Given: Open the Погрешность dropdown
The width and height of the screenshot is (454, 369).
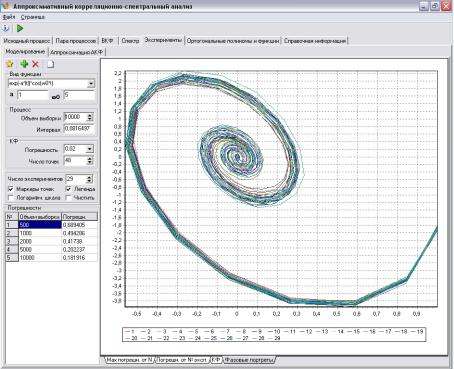Looking at the screenshot, I should pyautogui.click(x=89, y=149).
